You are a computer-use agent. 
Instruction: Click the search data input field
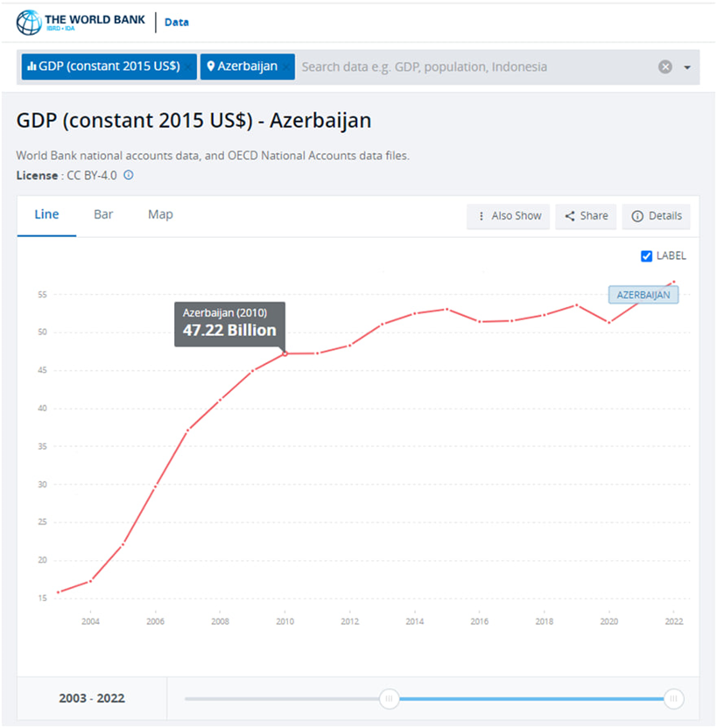coord(473,67)
